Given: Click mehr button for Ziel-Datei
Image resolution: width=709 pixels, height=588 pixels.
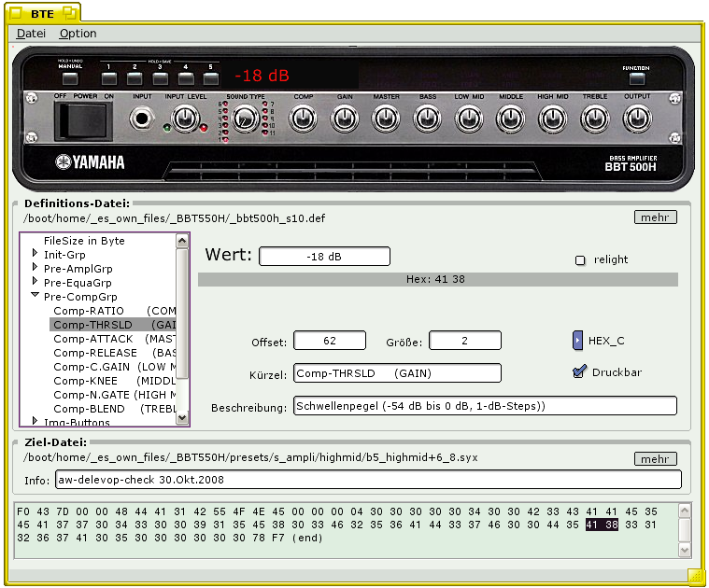Looking at the screenshot, I should [655, 459].
